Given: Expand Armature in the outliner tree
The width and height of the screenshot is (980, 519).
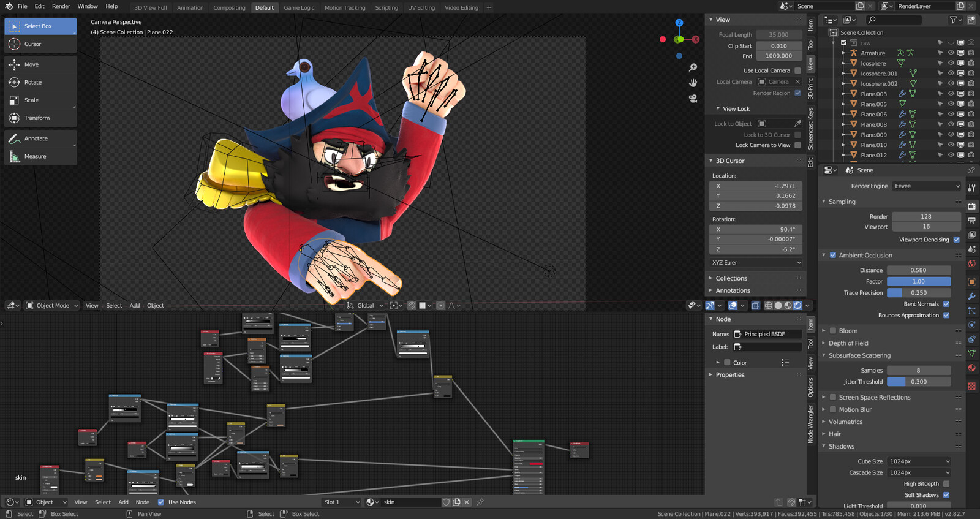Looking at the screenshot, I should pos(844,53).
